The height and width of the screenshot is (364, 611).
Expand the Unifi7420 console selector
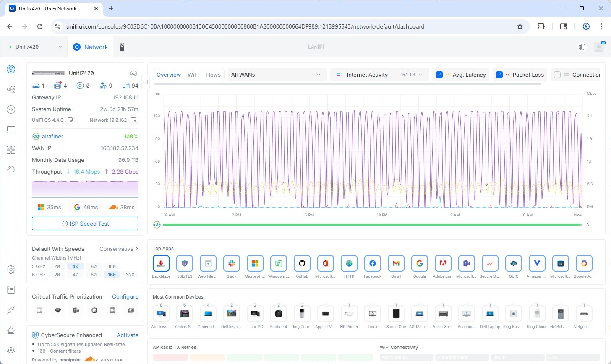coord(36,47)
